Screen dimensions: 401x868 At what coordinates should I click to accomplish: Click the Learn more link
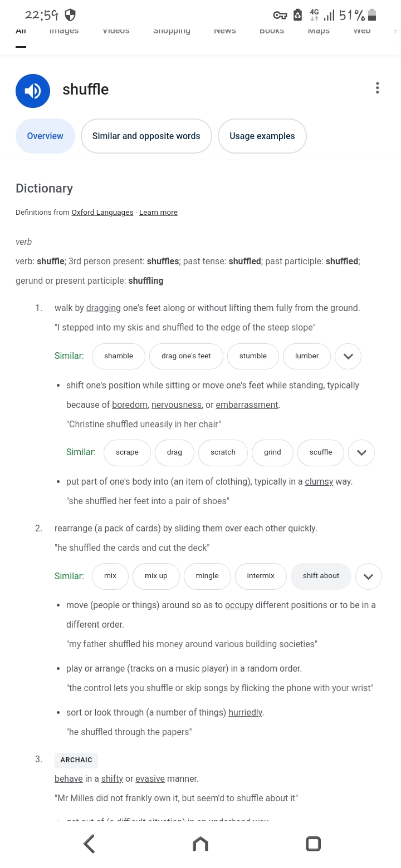point(158,213)
